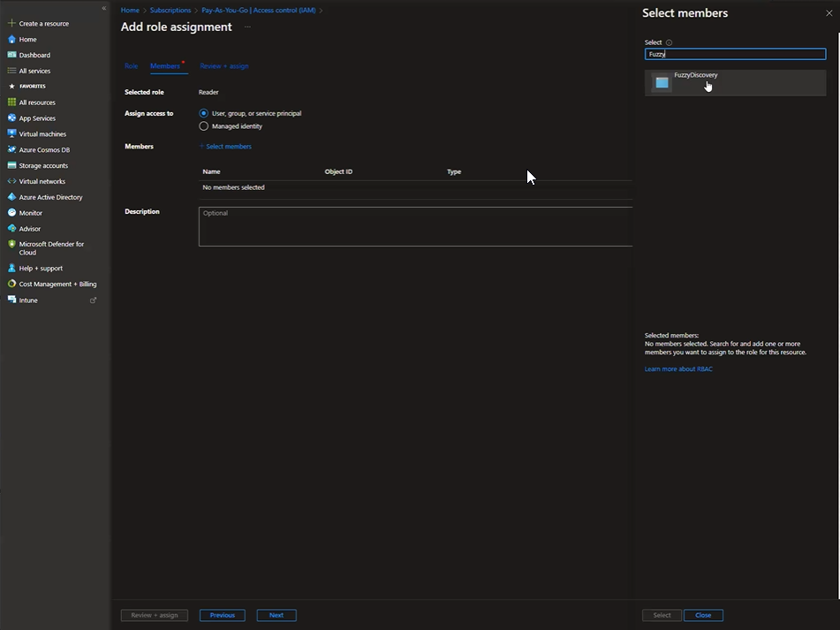Open Azure Cosmos DB sidebar icon
Viewport: 840px width, 630px height.
click(11, 150)
